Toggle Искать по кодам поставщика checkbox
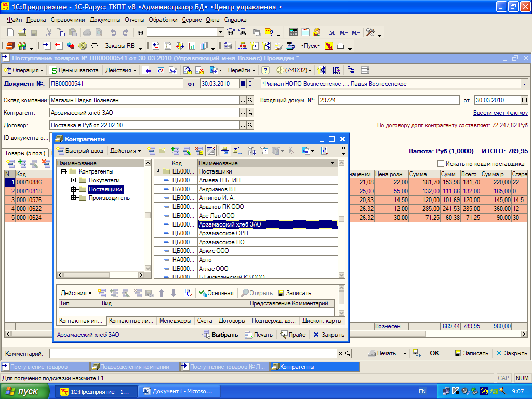 point(441,164)
